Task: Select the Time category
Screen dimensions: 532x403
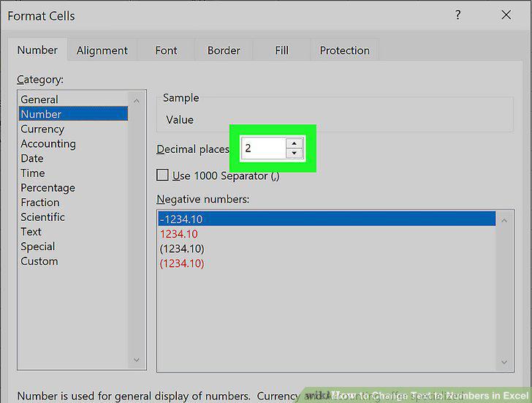Action: (73, 173)
